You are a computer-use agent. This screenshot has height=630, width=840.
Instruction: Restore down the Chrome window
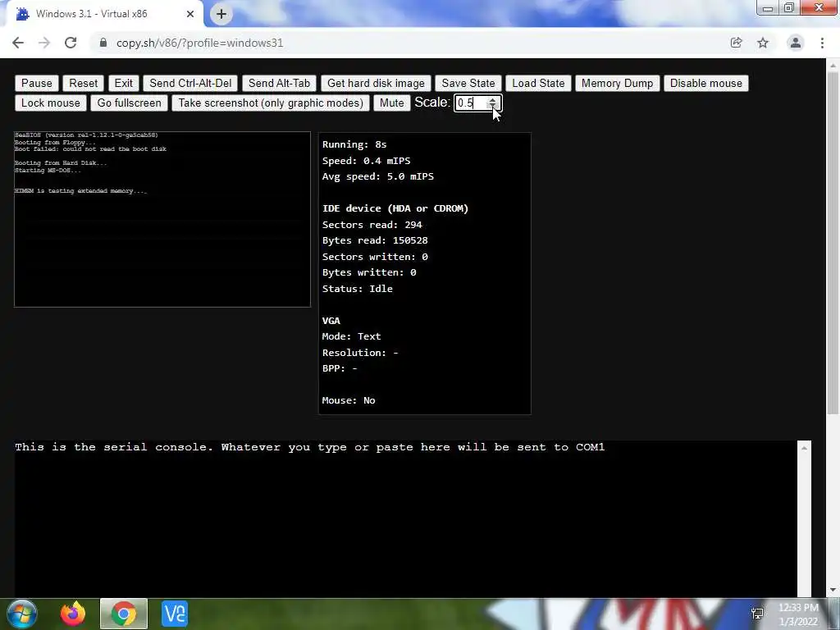click(x=789, y=7)
